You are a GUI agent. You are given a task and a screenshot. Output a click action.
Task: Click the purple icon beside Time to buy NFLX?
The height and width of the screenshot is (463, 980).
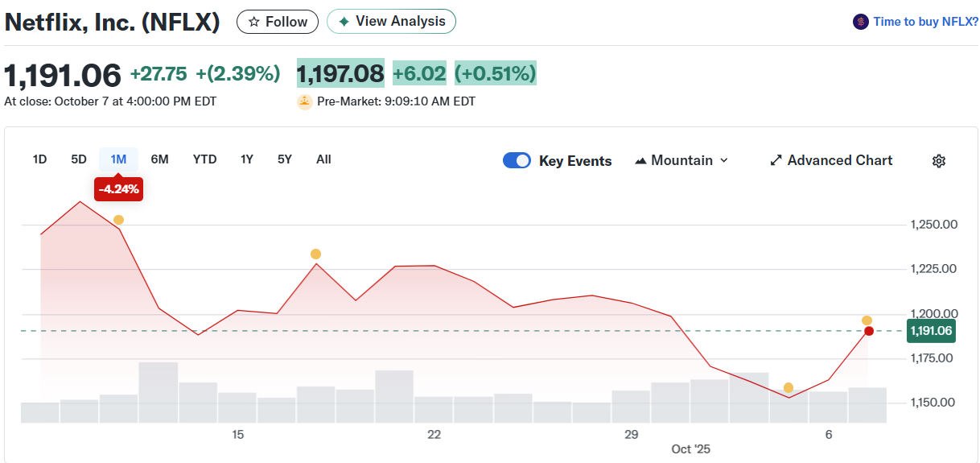(x=861, y=22)
